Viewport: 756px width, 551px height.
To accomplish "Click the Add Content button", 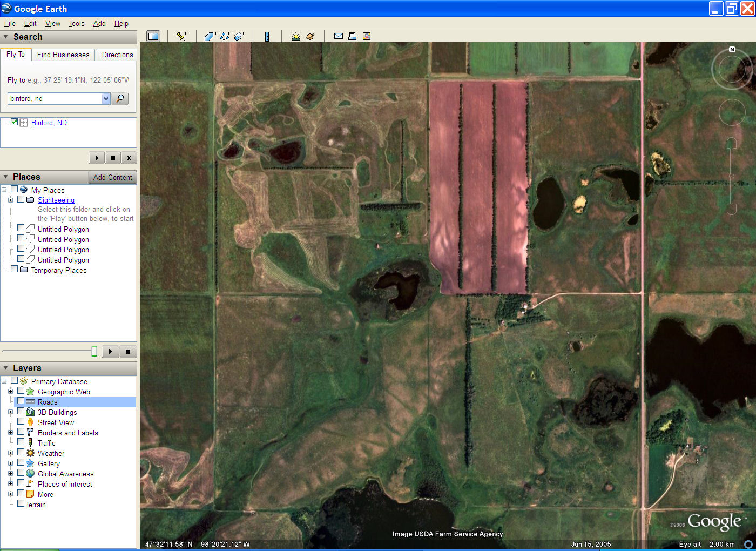I will 112,177.
